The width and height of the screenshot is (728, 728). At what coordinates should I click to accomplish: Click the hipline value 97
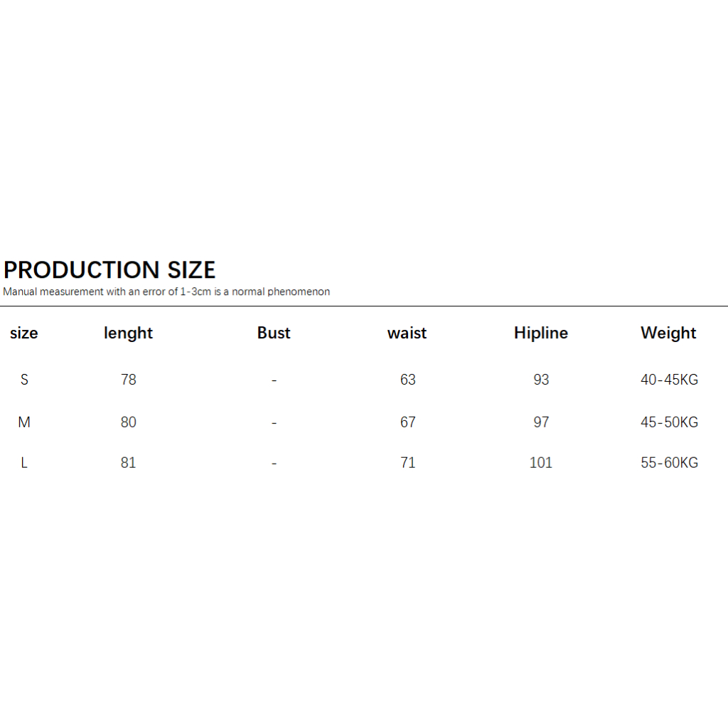pyautogui.click(x=542, y=422)
